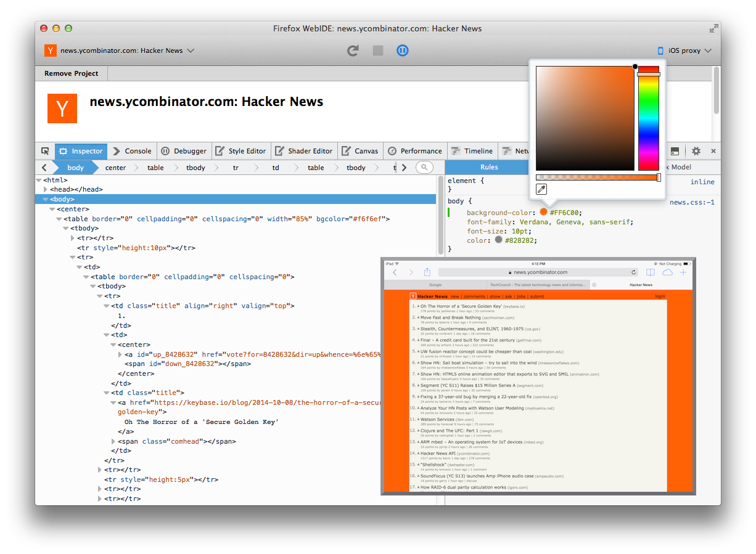Expand the head node triangle

tap(46, 189)
